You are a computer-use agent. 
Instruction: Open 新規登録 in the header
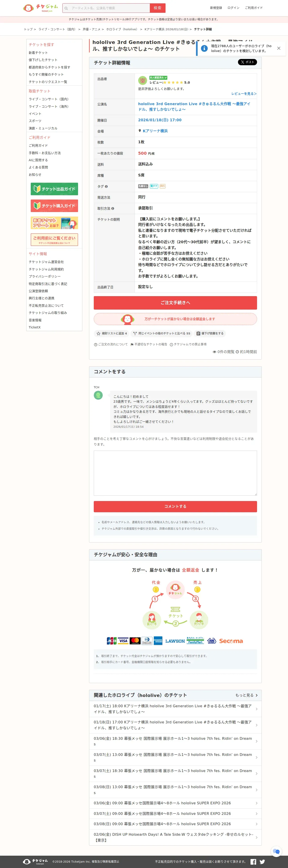[216, 8]
